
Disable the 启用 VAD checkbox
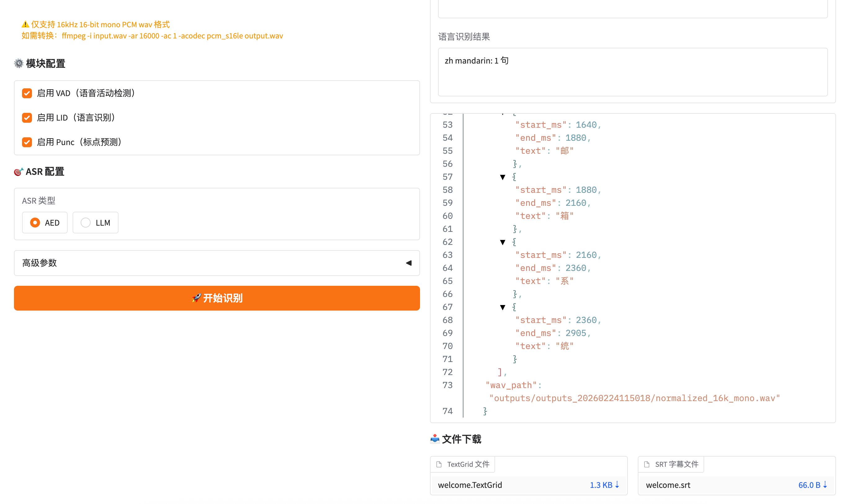tap(27, 93)
